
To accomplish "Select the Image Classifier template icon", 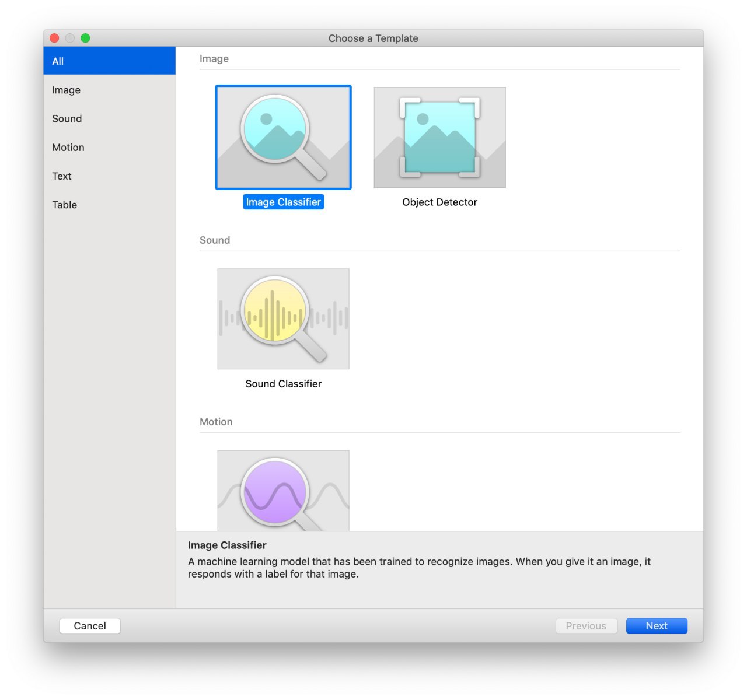I will (284, 137).
